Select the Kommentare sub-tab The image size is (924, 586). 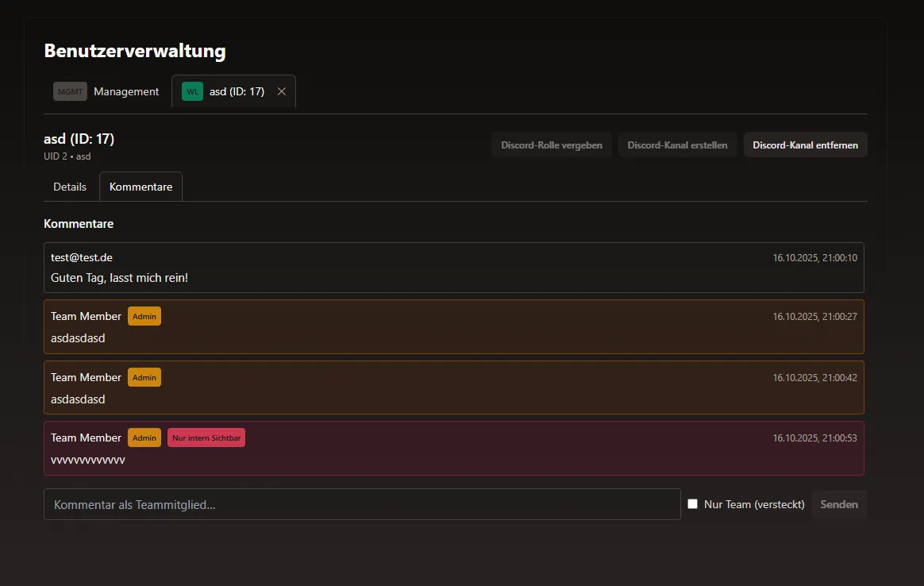pos(141,187)
